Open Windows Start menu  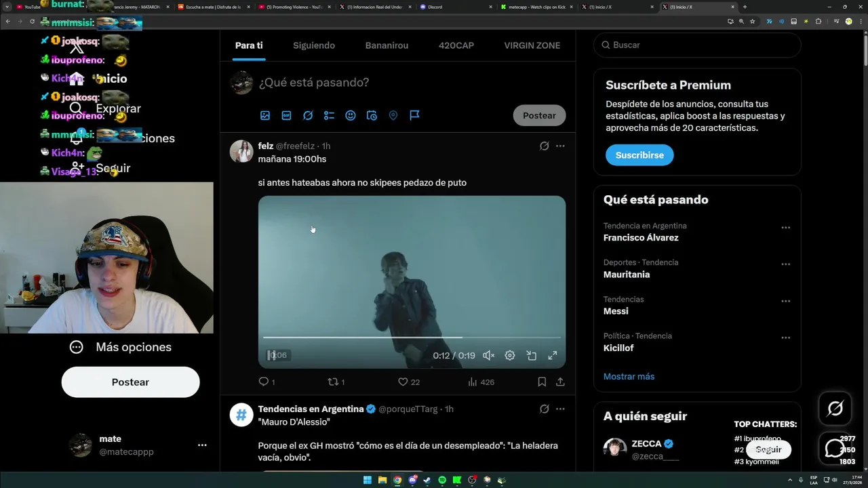click(367, 480)
